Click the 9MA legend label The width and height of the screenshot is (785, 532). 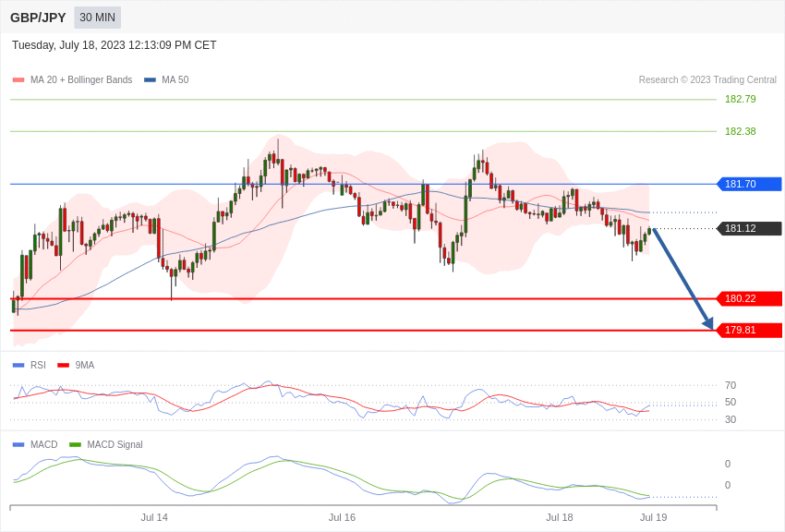85,366
